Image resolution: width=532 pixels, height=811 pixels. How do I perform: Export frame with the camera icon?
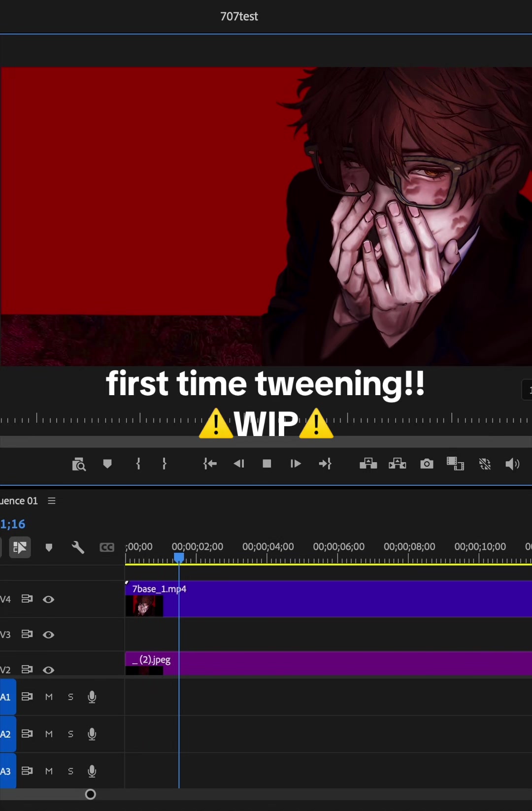click(x=427, y=464)
